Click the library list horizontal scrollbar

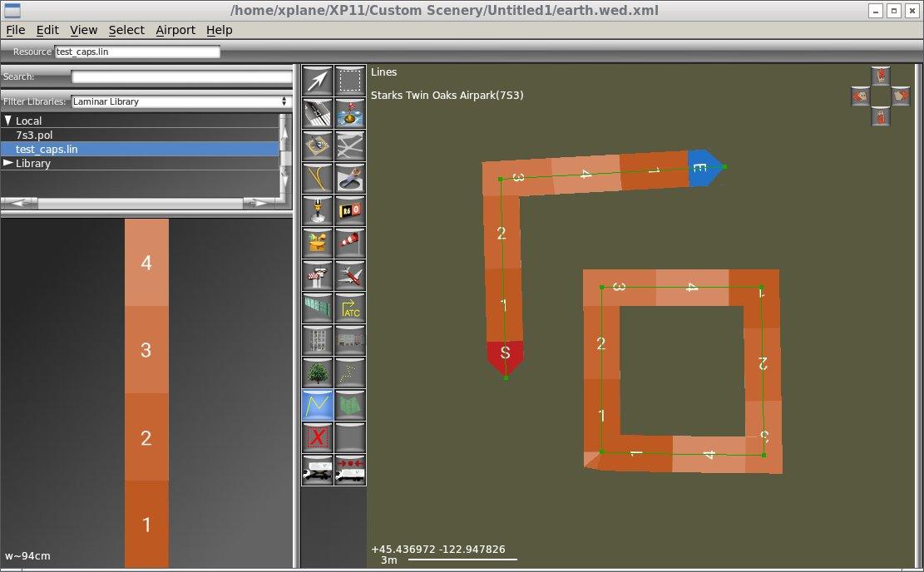141,203
